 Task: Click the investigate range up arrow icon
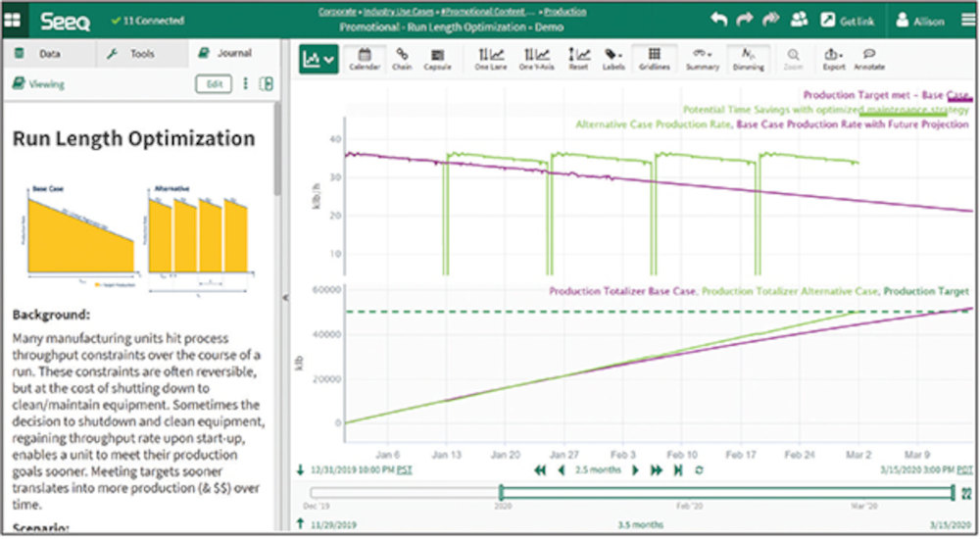(301, 524)
